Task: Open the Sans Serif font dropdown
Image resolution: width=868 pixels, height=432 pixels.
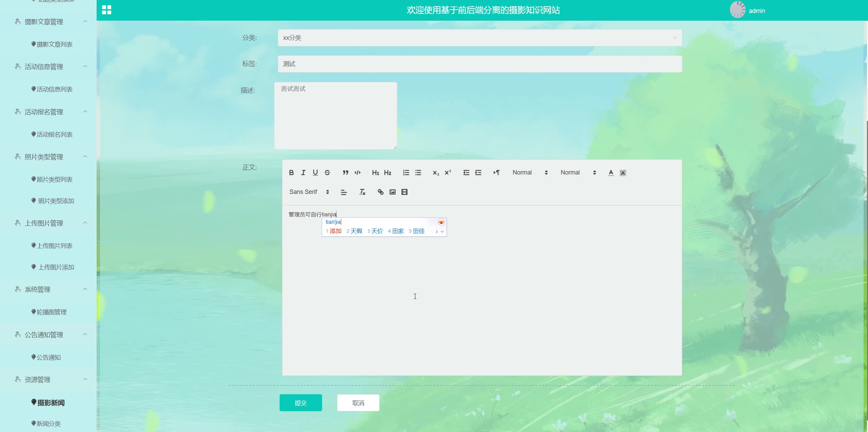Action: click(309, 192)
